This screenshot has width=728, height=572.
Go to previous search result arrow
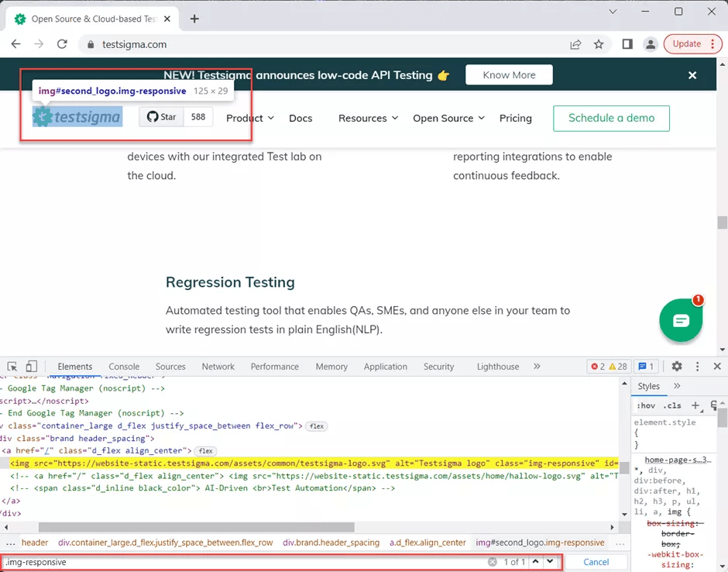pyautogui.click(x=535, y=561)
